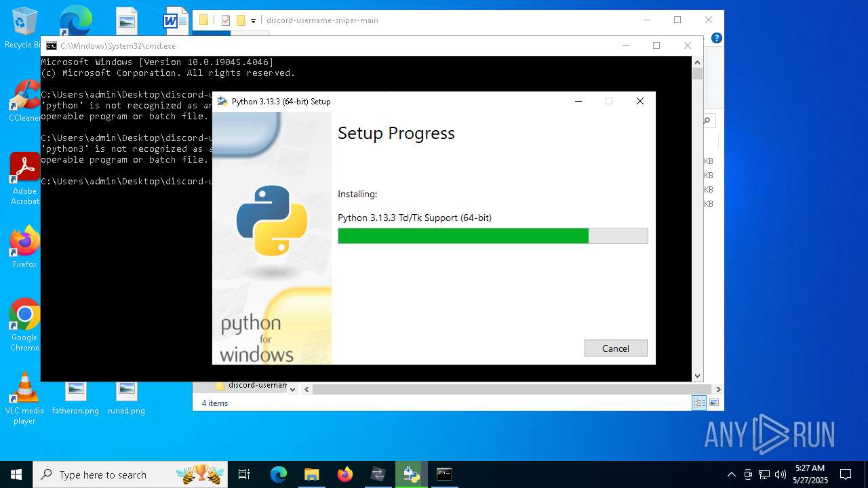Switch to Command Prompt taskbar icon

coord(444,474)
